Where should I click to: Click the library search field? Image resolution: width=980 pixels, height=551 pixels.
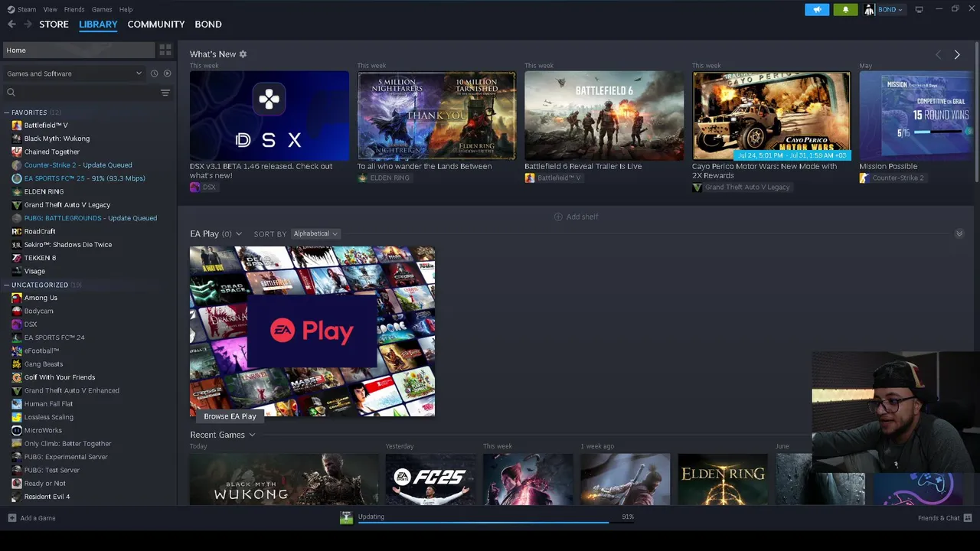(80, 93)
